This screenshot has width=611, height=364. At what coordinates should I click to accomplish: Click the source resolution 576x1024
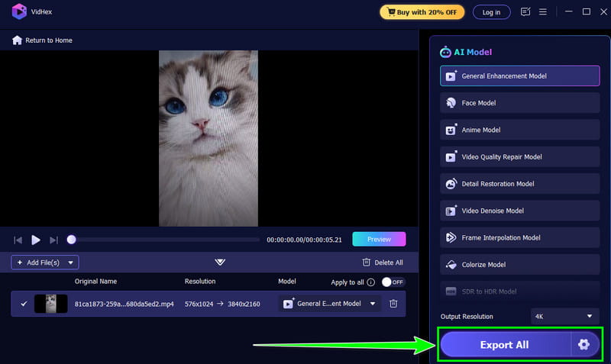[x=199, y=304]
